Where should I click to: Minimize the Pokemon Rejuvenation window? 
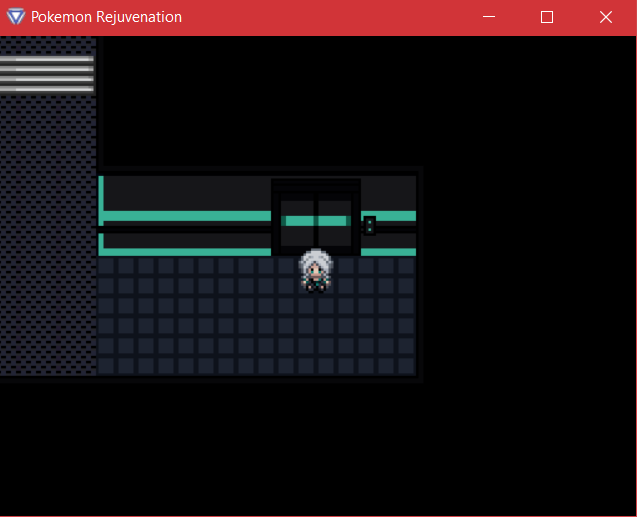(x=488, y=17)
